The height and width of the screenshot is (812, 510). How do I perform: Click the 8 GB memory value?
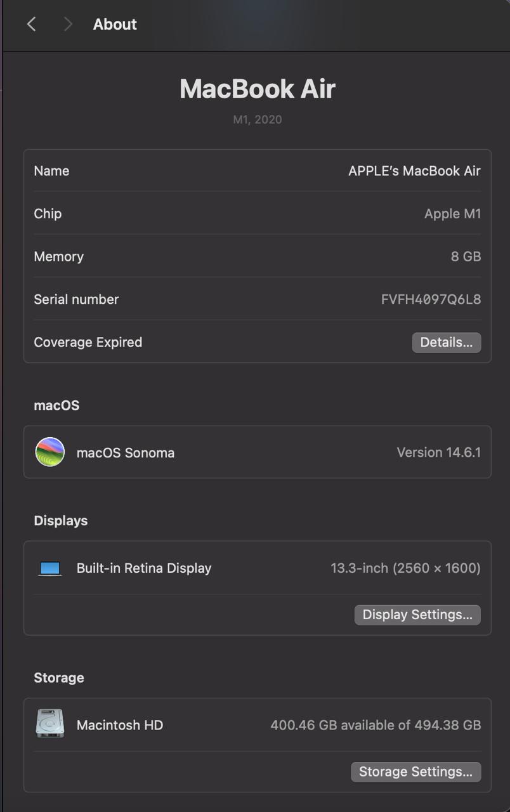(466, 256)
